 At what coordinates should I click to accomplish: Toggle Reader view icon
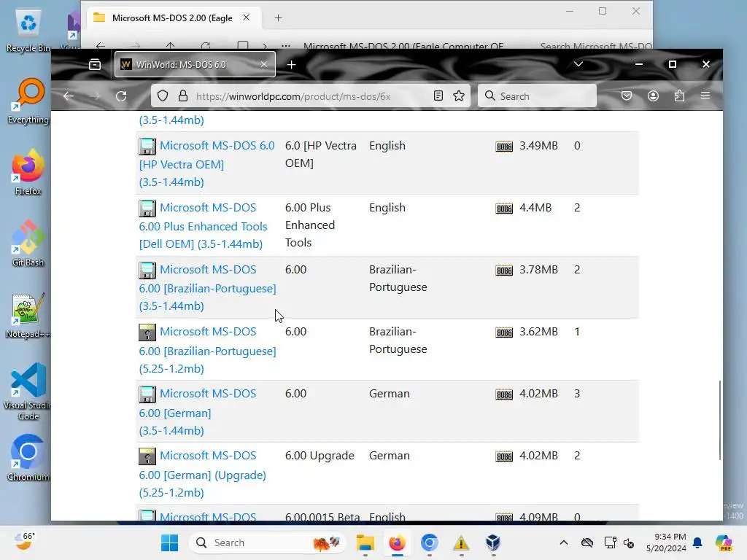coord(438,96)
